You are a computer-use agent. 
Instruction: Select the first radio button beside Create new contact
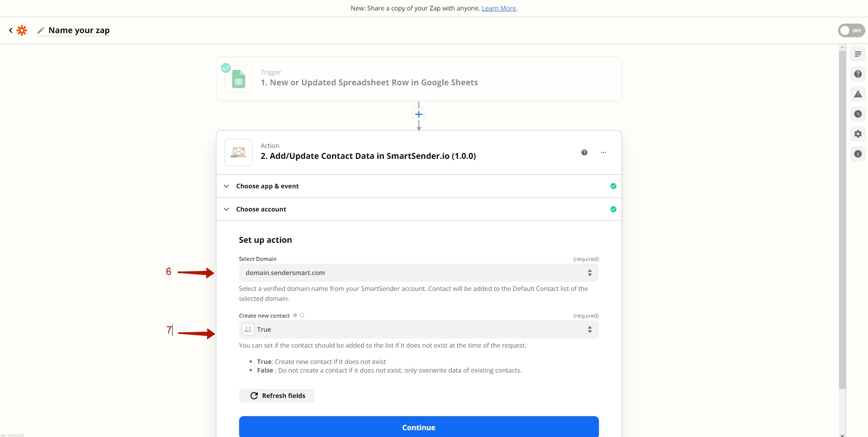coord(295,315)
